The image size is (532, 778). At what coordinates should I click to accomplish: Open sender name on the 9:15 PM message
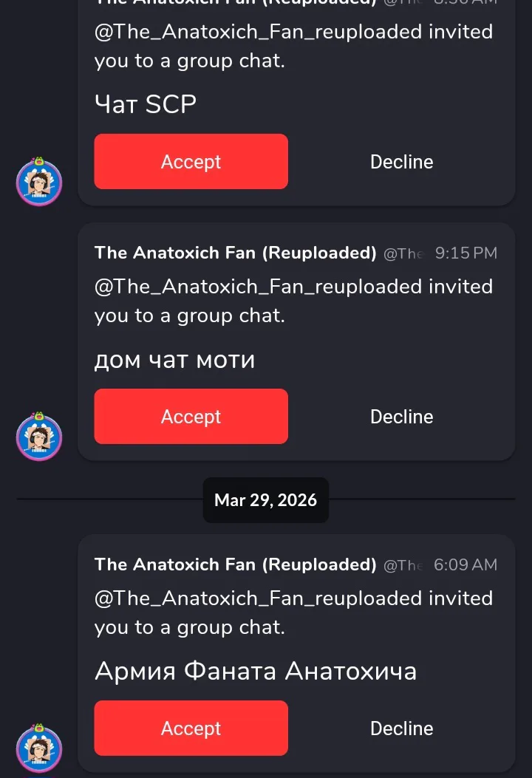point(235,253)
